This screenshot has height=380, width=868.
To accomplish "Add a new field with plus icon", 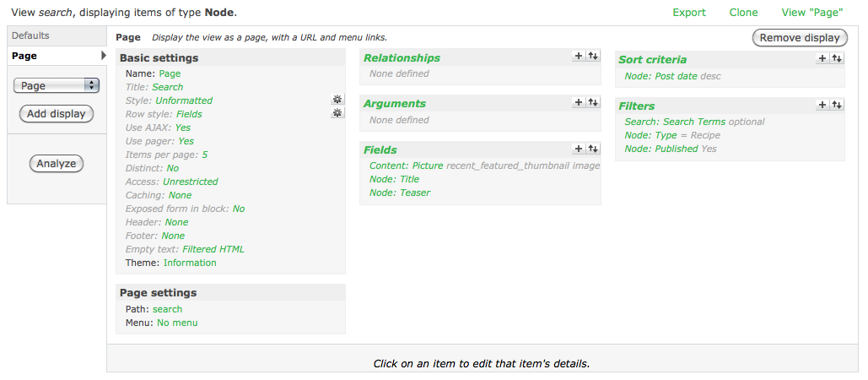I will tap(579, 149).
